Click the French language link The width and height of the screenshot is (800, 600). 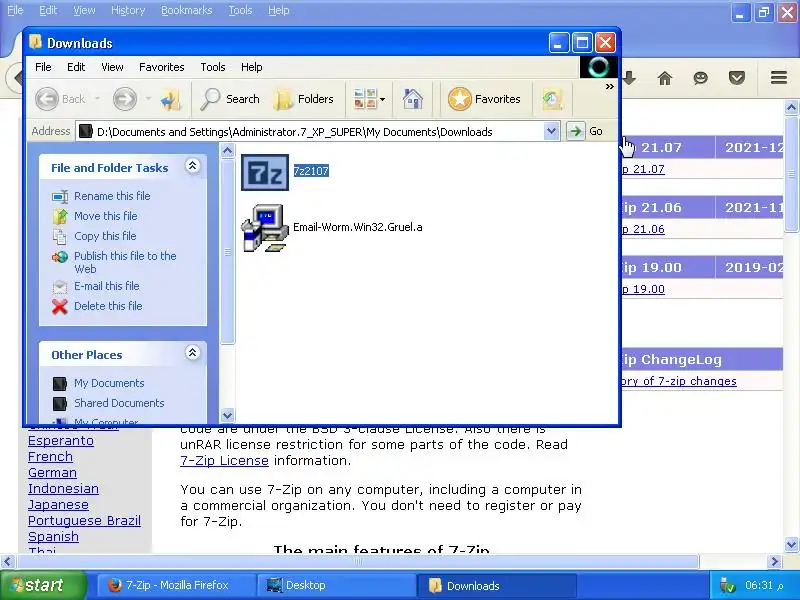[51, 457]
